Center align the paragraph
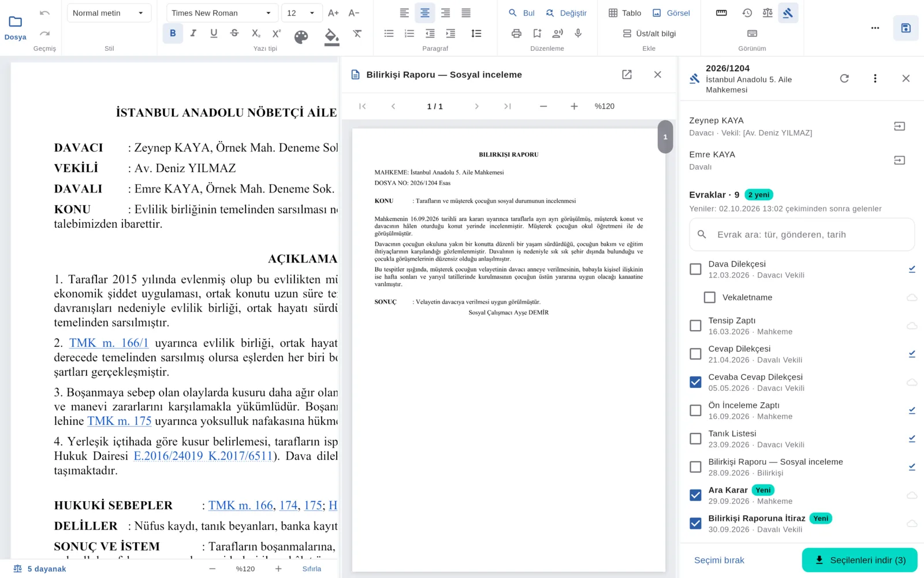This screenshot has width=924, height=578. tap(425, 13)
